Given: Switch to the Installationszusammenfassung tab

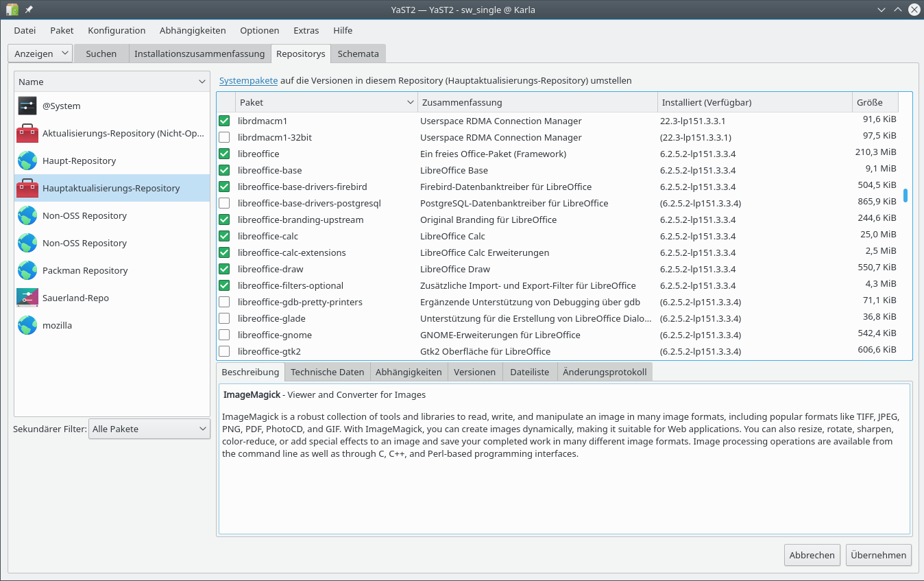Looking at the screenshot, I should coord(199,54).
